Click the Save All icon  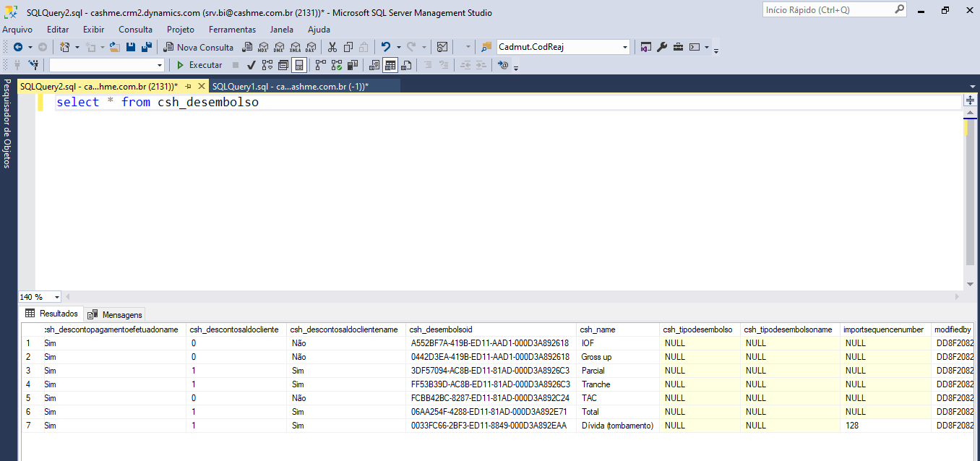[147, 47]
